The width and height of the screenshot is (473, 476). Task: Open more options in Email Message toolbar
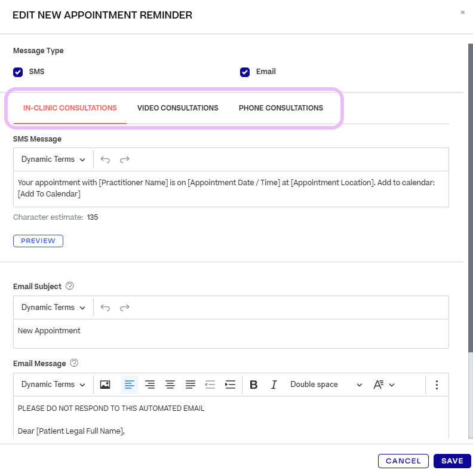pos(437,385)
